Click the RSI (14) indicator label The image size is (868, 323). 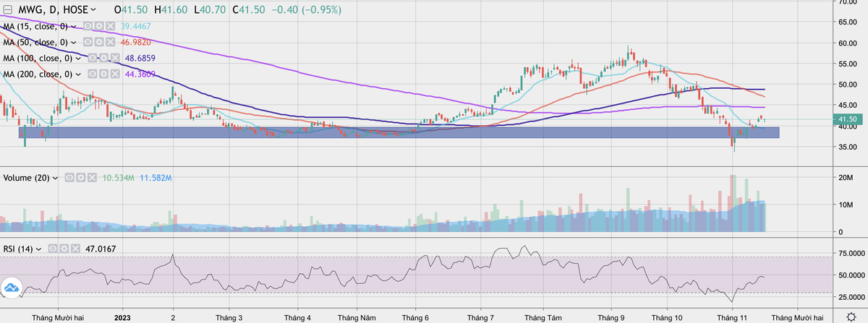(x=17, y=249)
